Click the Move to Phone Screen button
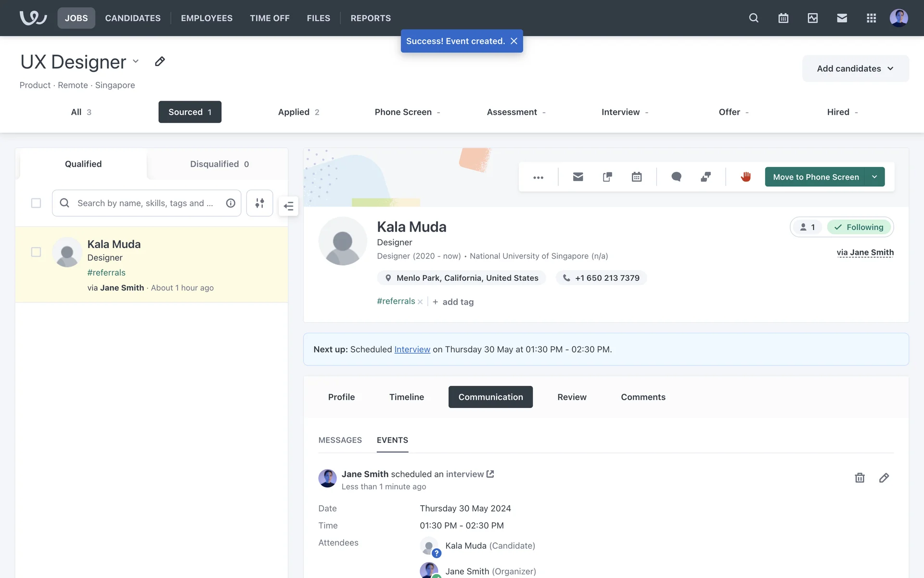This screenshot has width=924, height=578. click(815, 177)
